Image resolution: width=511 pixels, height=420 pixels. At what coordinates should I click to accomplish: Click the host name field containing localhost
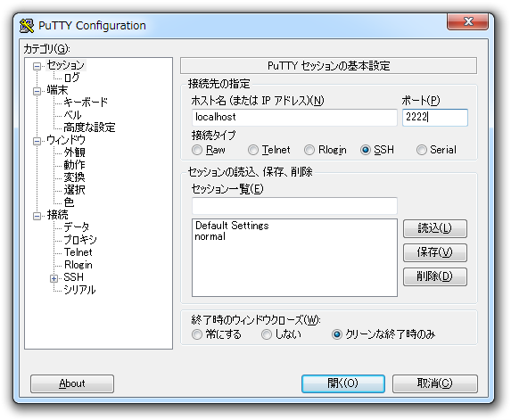tap(294, 118)
